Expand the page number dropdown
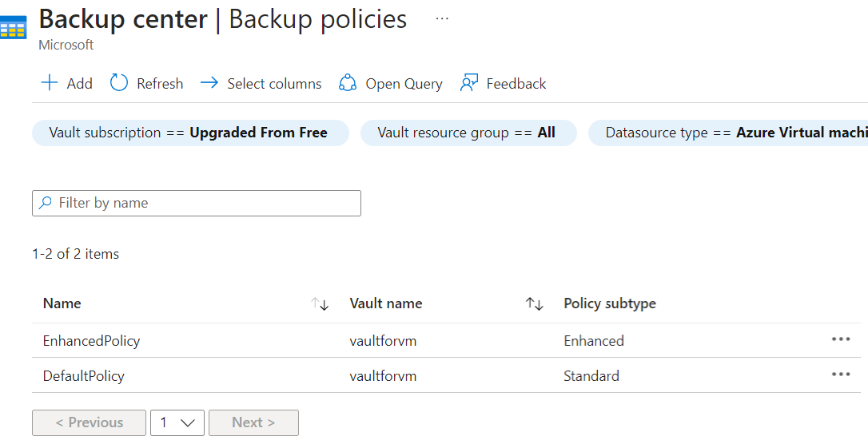868x444 pixels. coord(177,423)
